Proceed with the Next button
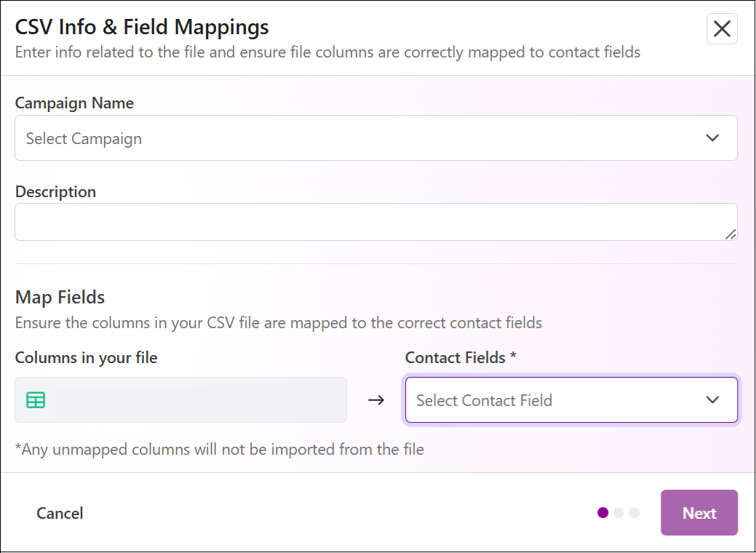This screenshot has width=756, height=553. click(x=699, y=512)
